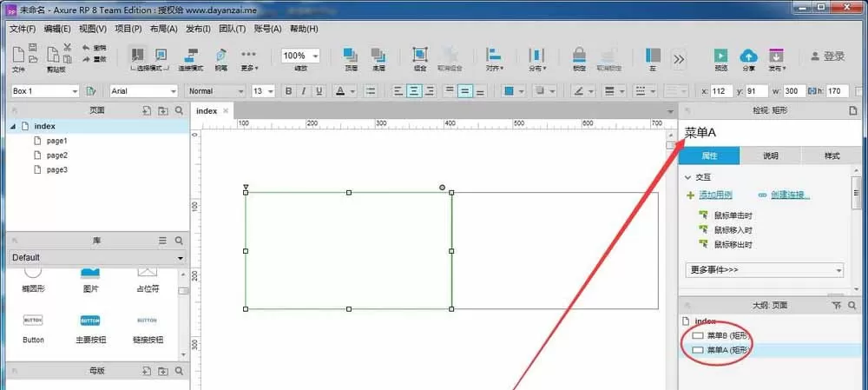Click the Undo arrow icon
Image resolution: width=868 pixels, height=390 pixels.
click(x=86, y=48)
